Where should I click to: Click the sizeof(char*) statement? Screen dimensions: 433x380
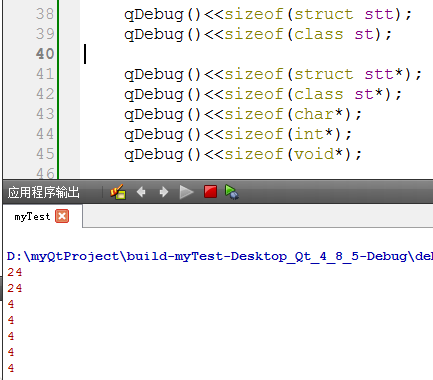243,115
